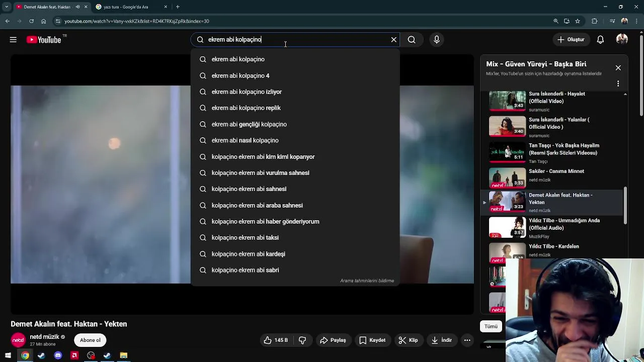Open the notifications bell
Viewport: 644px width, 362px height.
point(600,40)
